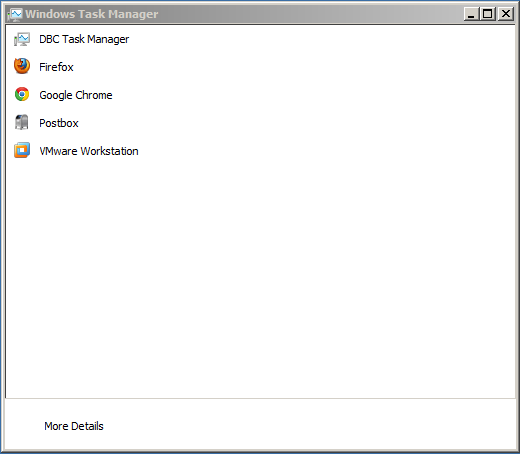This screenshot has width=520, height=454.
Task: Maximize the Windows Task Manager window
Action: (x=488, y=14)
